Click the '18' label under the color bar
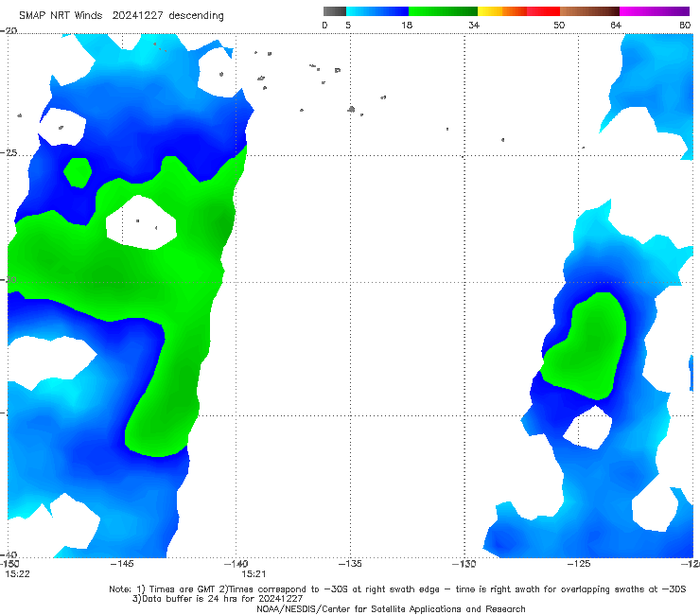This screenshot has width=700, height=615. tap(407, 25)
